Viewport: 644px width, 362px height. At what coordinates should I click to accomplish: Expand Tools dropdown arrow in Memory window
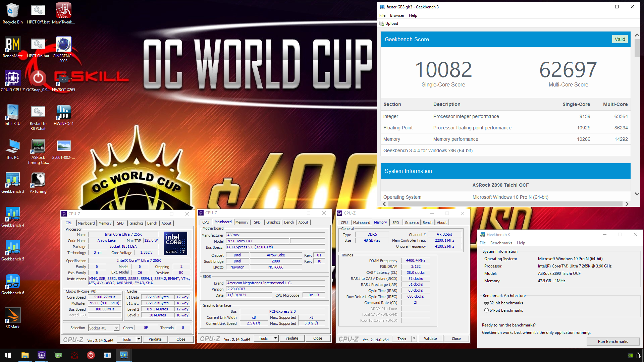(x=414, y=339)
